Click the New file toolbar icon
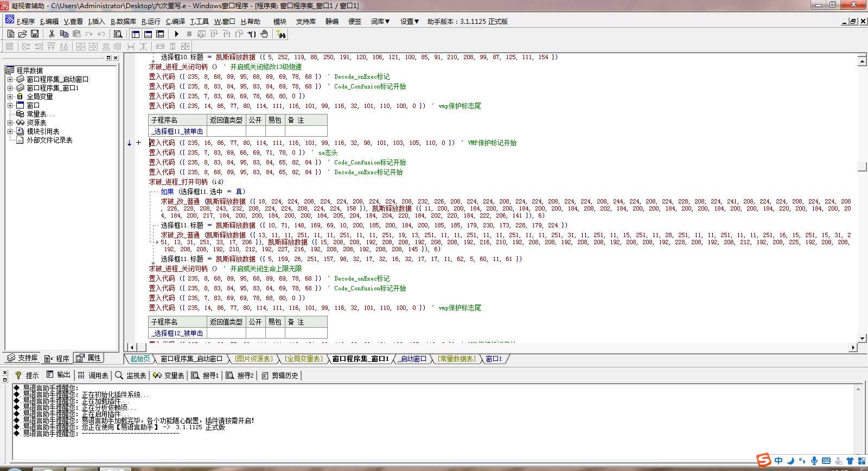This screenshot has height=471, width=868. 10,34
